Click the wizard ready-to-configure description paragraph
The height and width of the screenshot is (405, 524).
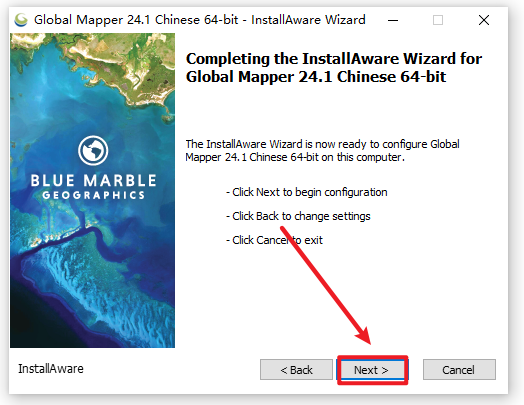[322, 150]
